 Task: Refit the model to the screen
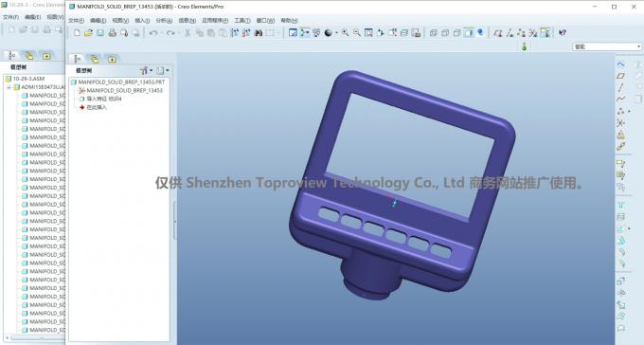[x=368, y=33]
